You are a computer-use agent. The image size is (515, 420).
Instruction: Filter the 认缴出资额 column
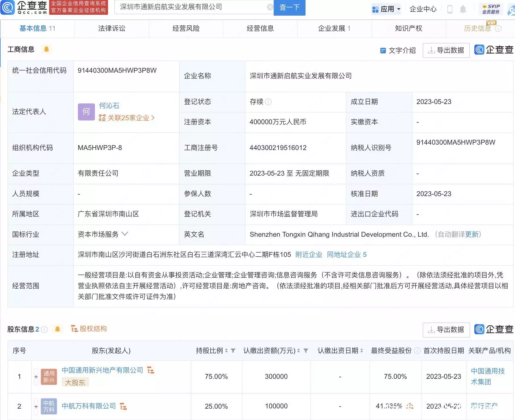click(306, 351)
